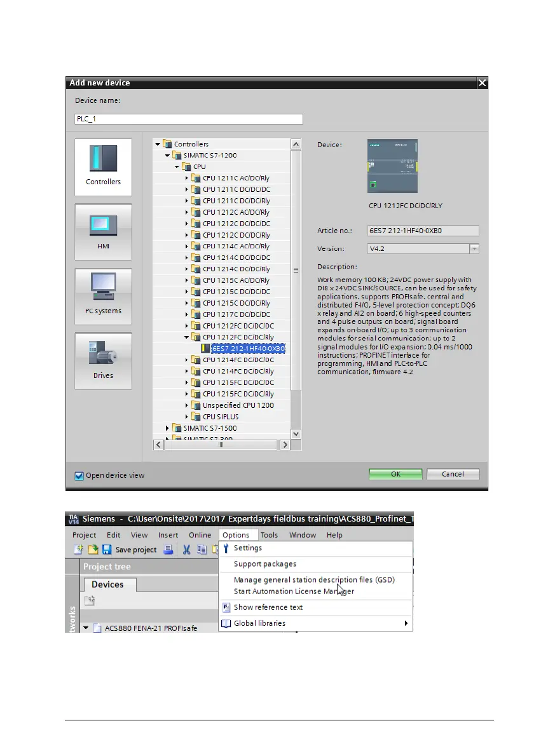
Task: Click the tree horizontal scrollbar right arrow
Action: pyautogui.click(x=285, y=445)
